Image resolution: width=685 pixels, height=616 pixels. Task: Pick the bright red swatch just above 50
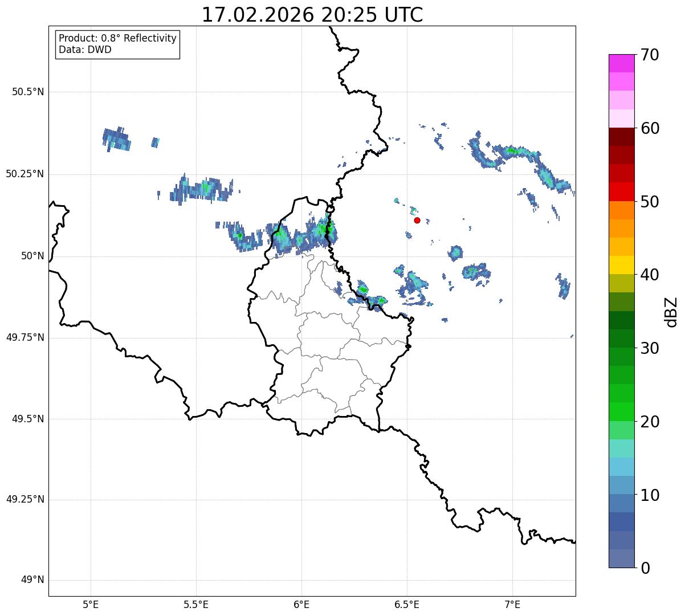(x=622, y=192)
